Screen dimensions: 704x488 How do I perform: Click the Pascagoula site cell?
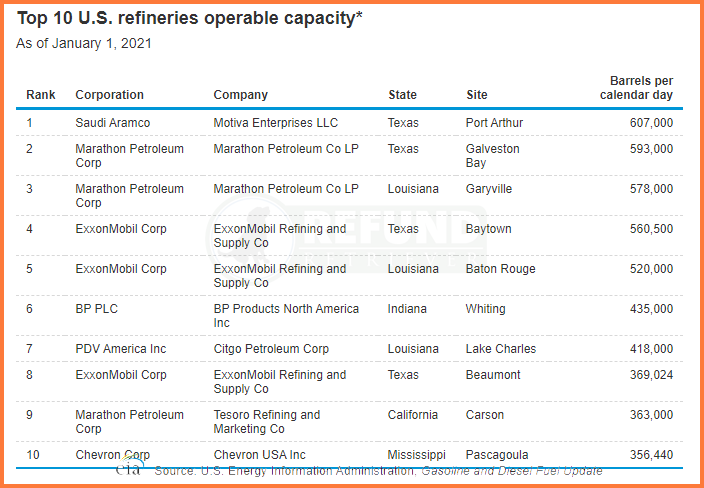click(497, 455)
